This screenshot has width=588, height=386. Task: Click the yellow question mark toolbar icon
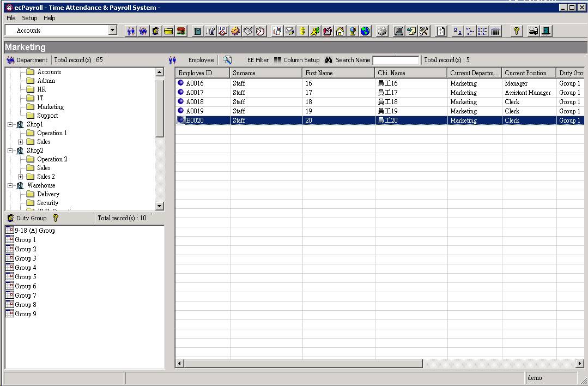517,31
